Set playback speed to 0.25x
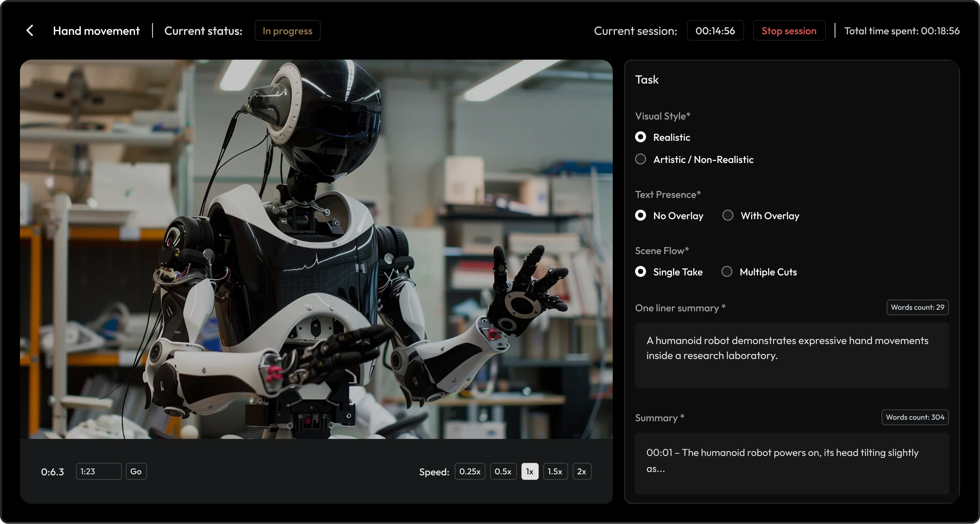The width and height of the screenshot is (980, 524). (x=470, y=471)
